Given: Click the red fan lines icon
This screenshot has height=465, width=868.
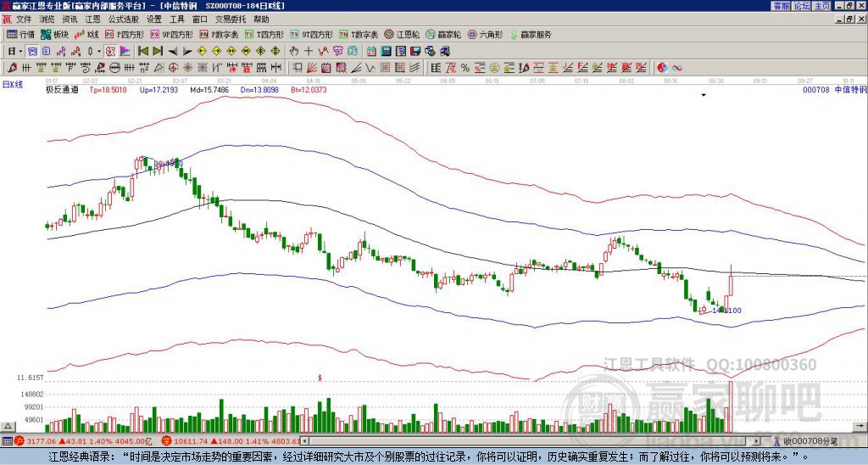Looking at the screenshot, I should (x=312, y=68).
